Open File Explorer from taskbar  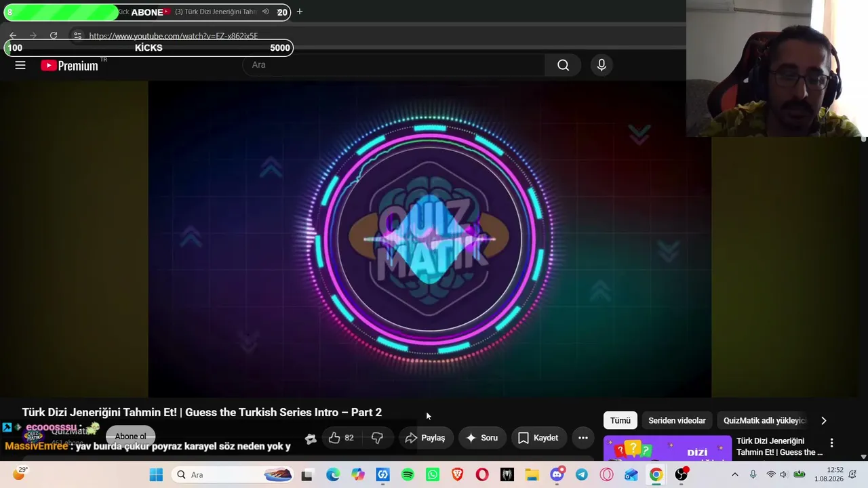pyautogui.click(x=532, y=475)
